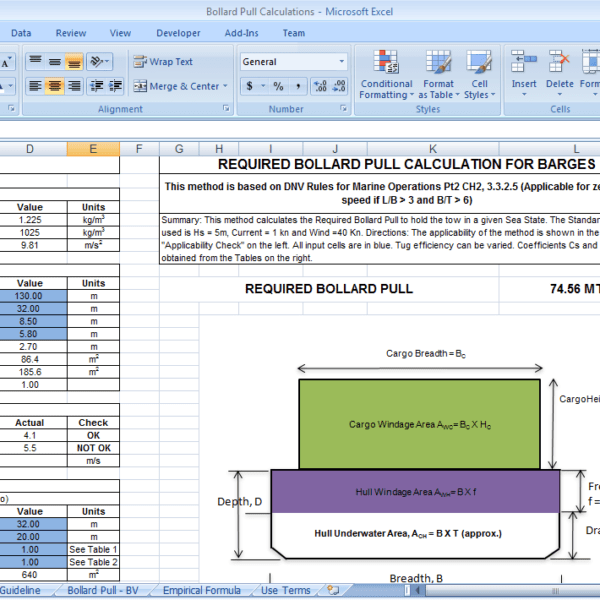The height and width of the screenshot is (600, 600).
Task: Select the blue cell with value 8.50
Action: coord(33,321)
